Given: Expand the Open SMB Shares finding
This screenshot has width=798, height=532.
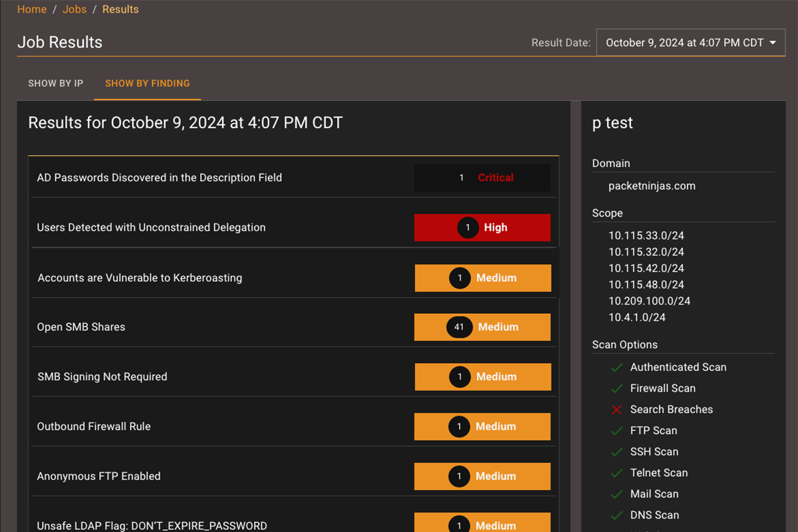Looking at the screenshot, I should (81, 327).
